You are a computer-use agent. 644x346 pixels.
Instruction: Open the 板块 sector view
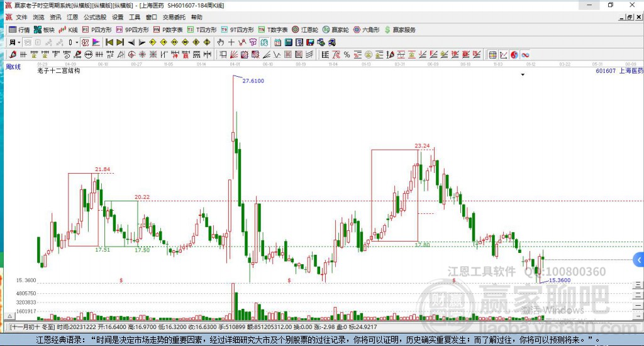pyautogui.click(x=44, y=30)
